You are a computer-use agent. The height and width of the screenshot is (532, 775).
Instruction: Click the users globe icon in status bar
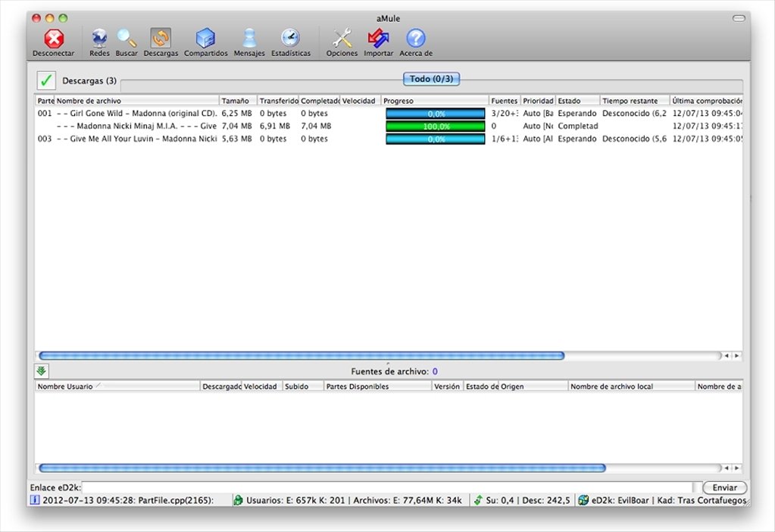[x=238, y=500]
